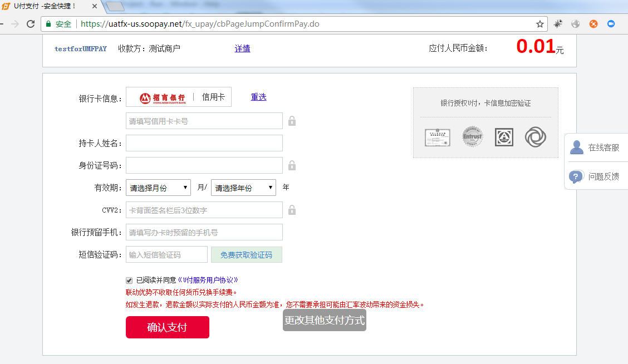The width and height of the screenshot is (628, 364).
Task: Click the payment license certificate icon
Action: pyautogui.click(x=438, y=137)
